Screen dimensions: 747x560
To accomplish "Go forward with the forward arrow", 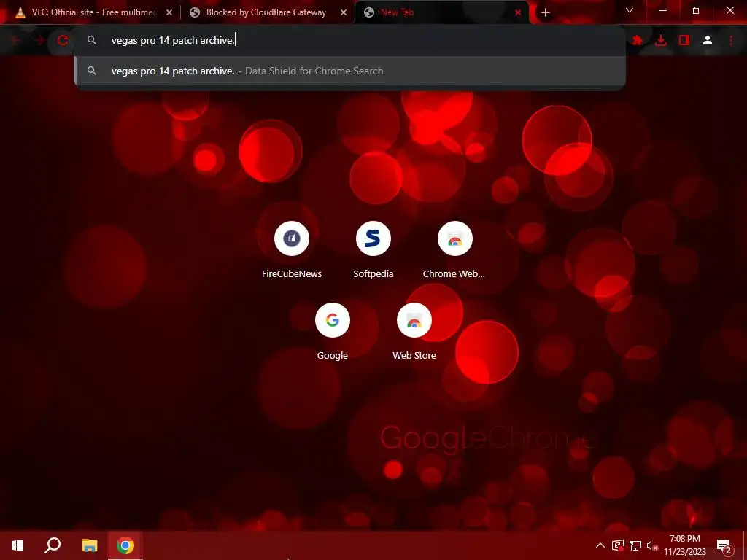I will coord(39,41).
